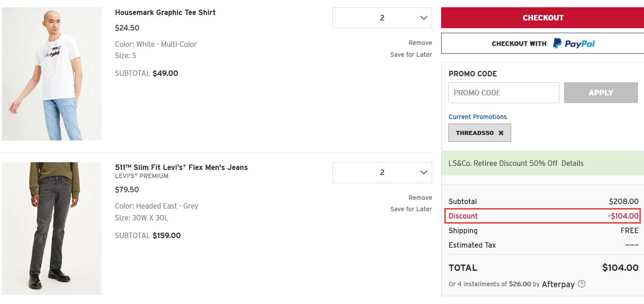Open the Housemark Graphic Tee Shirt title

click(x=165, y=12)
